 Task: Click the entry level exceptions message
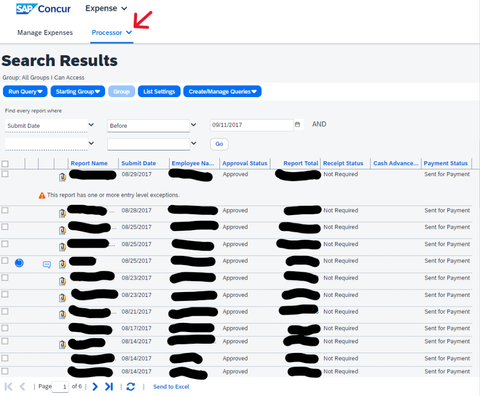point(113,195)
